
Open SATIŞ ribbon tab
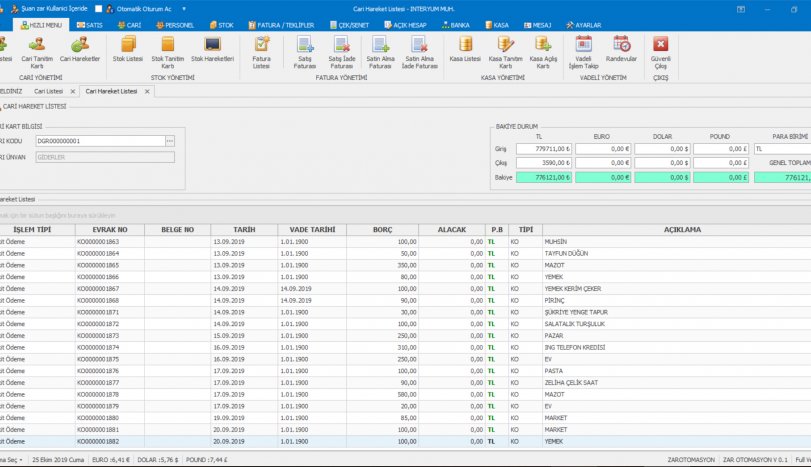pyautogui.click(x=89, y=25)
